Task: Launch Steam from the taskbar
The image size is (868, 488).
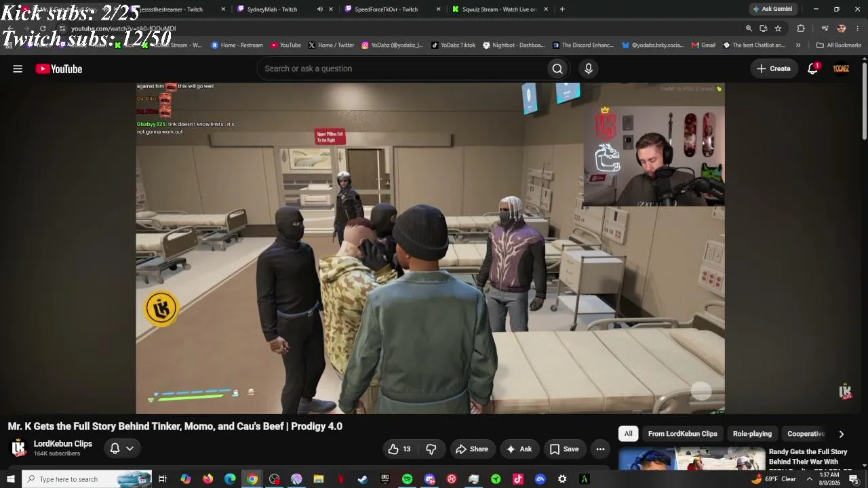Action: (x=363, y=479)
